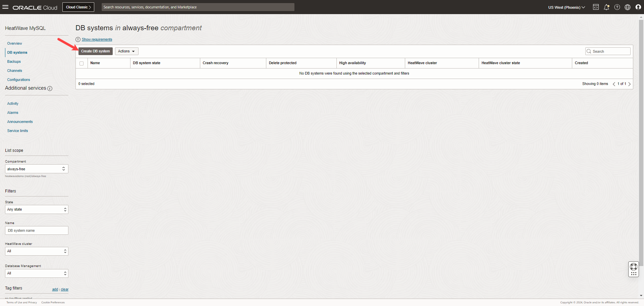The height and width of the screenshot is (306, 644).
Task: Open Cloud Shell developer tools icon
Action: tap(596, 7)
